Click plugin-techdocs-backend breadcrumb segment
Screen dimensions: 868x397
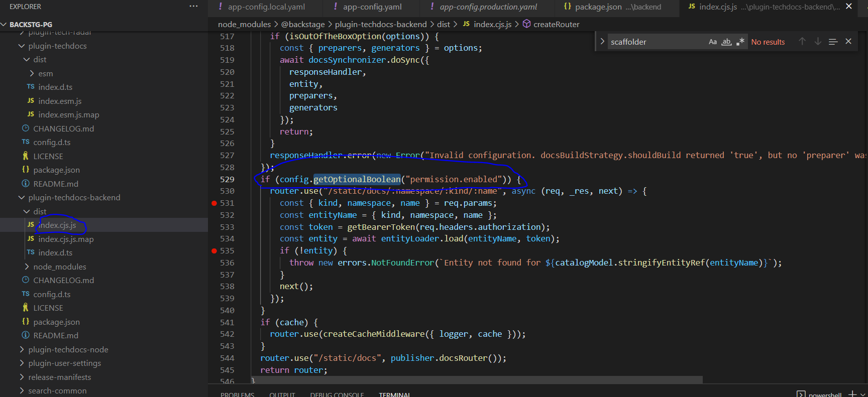381,24
